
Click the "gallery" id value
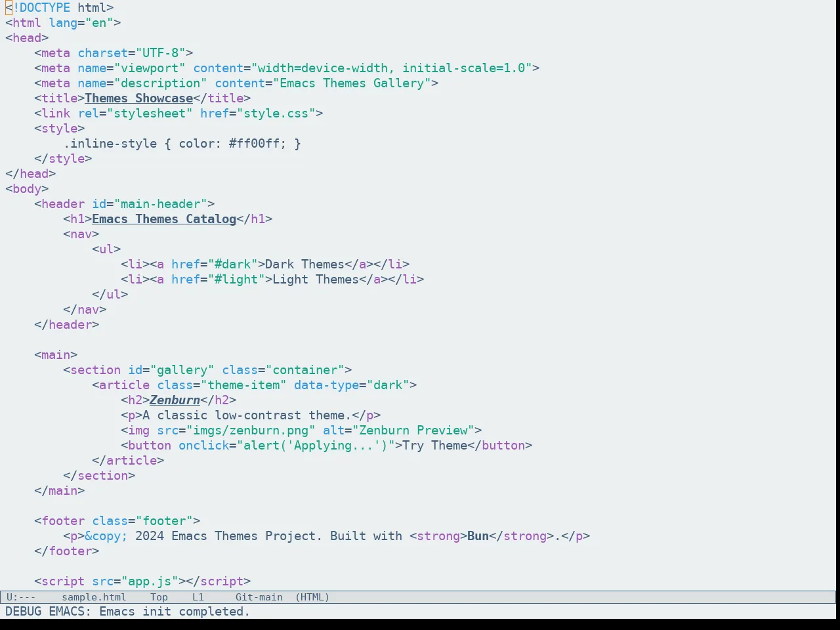tap(182, 370)
